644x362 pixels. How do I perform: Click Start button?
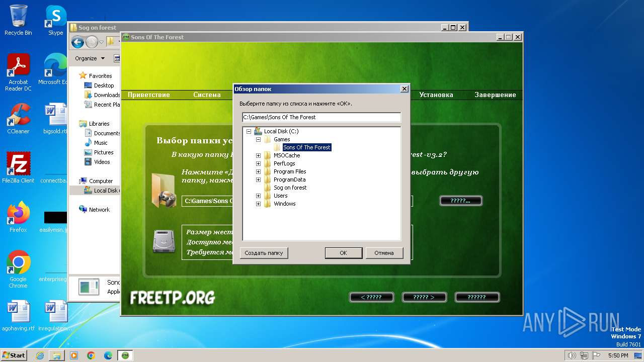[14, 355]
